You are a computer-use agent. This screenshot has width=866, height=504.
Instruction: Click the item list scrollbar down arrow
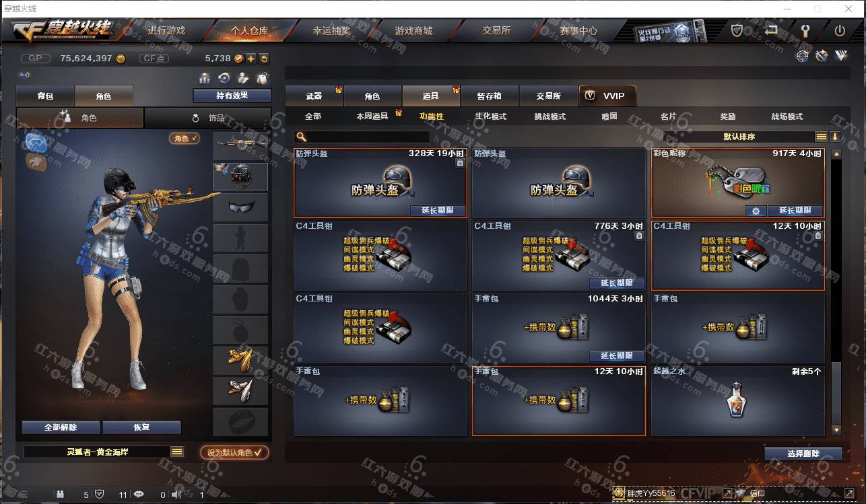836,429
